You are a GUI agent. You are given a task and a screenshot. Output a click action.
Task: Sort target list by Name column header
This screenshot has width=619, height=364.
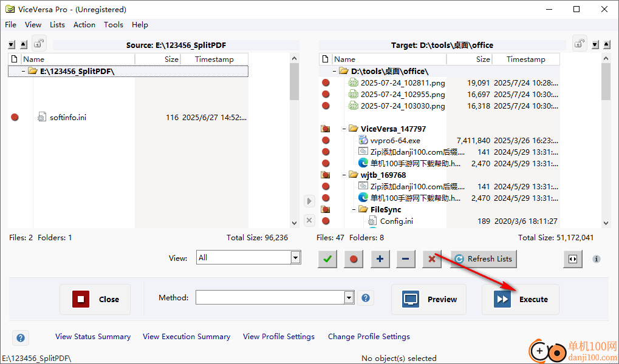pyautogui.click(x=389, y=59)
